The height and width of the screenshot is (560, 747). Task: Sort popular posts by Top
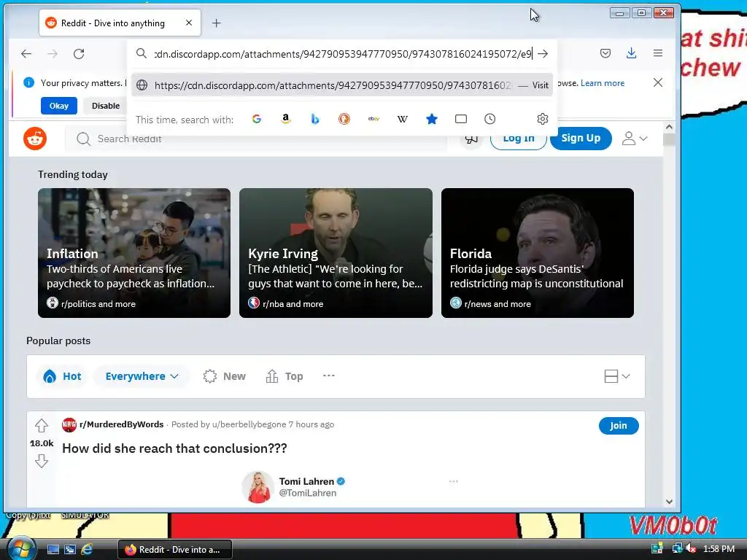coord(285,376)
